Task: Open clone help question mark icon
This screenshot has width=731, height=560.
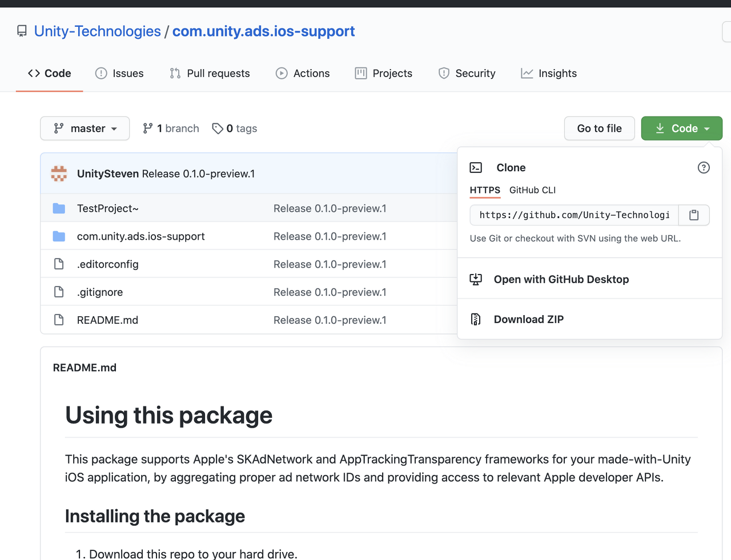Action: (704, 167)
